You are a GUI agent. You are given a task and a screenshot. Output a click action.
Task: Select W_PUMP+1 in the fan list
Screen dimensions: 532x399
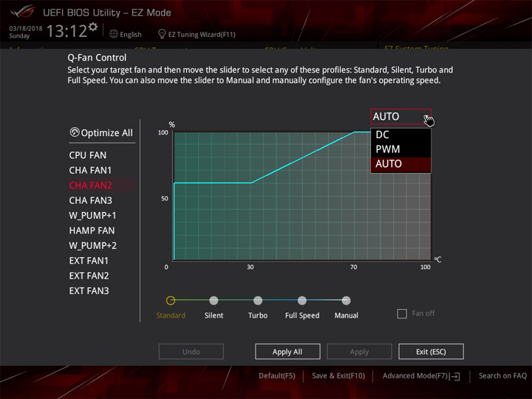tap(92, 216)
